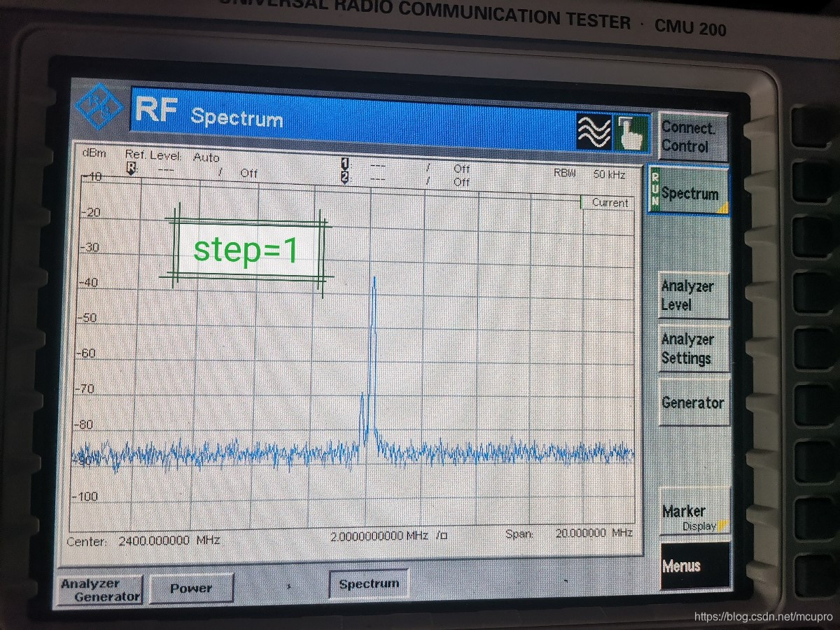Click the Ref. Level Auto value
Image resolution: width=840 pixels, height=630 pixels.
click(x=206, y=157)
